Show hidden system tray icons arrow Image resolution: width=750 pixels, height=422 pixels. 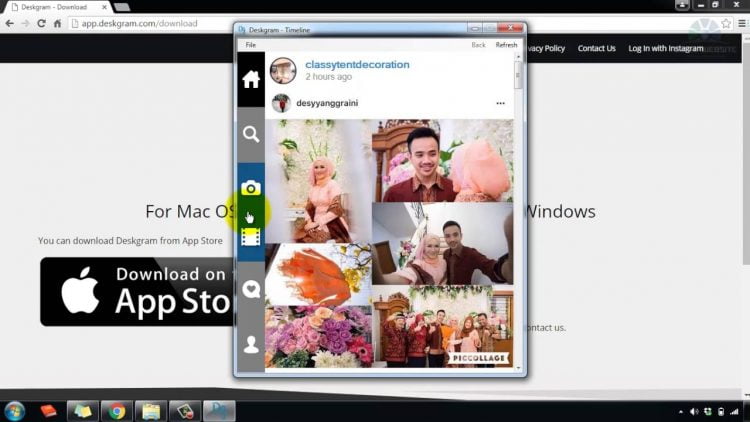[x=681, y=412]
